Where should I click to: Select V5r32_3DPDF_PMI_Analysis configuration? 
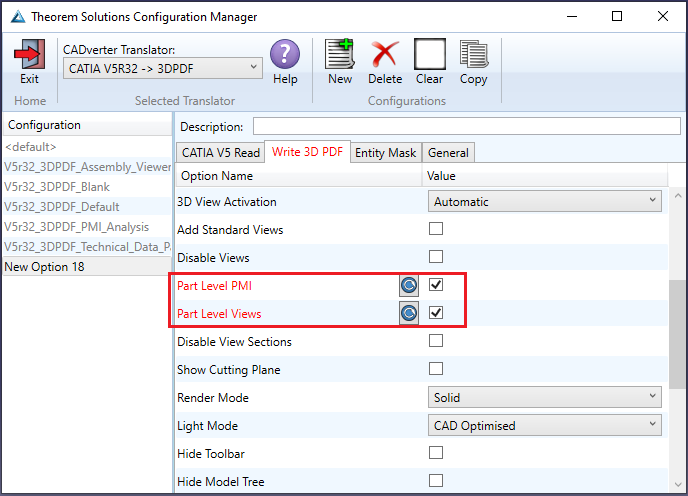pyautogui.click(x=87, y=227)
